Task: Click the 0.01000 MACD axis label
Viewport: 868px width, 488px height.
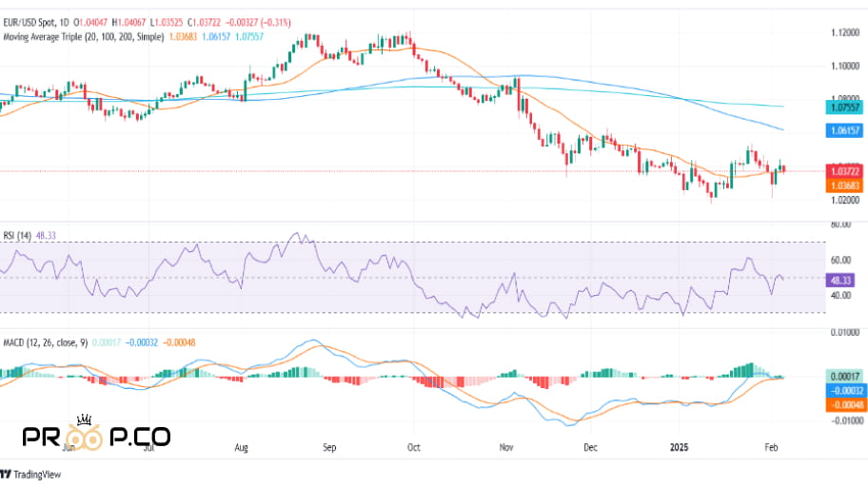Action: pos(845,333)
